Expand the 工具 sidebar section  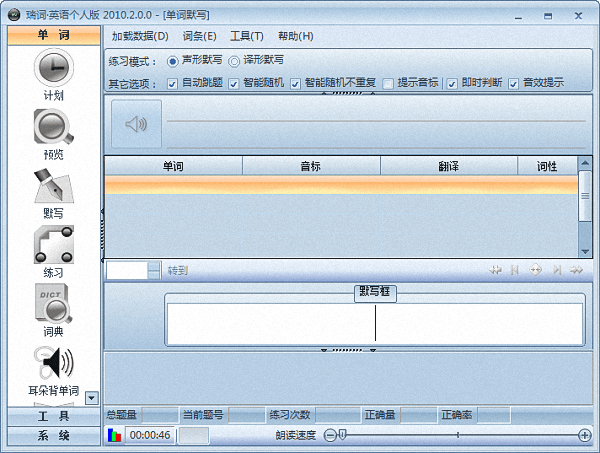click(x=53, y=416)
